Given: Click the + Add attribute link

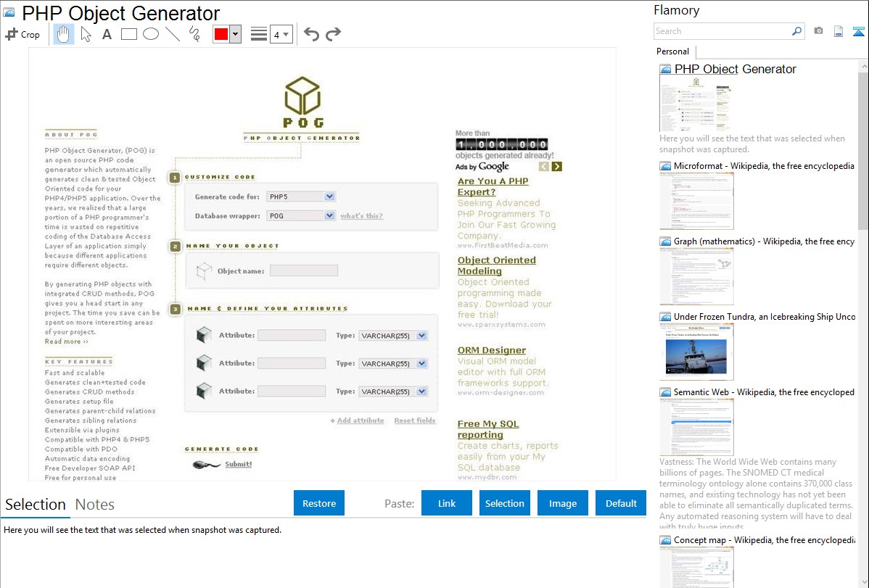Looking at the screenshot, I should tap(358, 421).
